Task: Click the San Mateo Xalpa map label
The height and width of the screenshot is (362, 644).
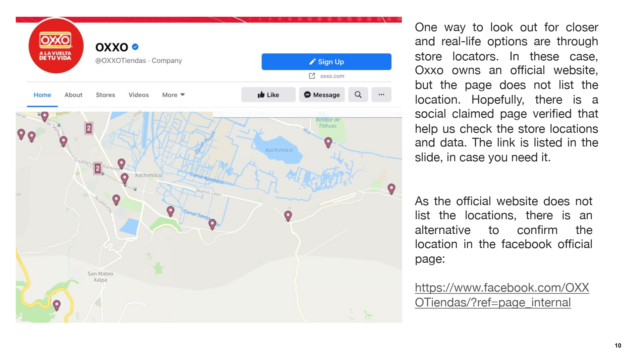Action: click(100, 277)
